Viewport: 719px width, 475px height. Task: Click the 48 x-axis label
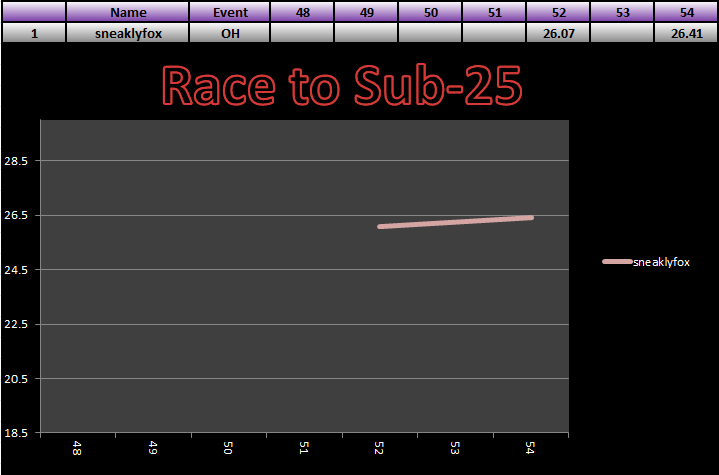(x=77, y=448)
